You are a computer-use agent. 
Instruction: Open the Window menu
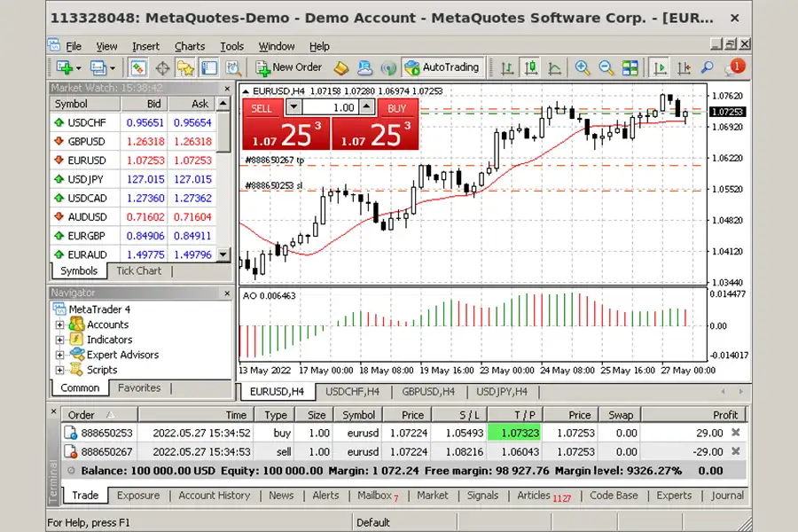277,46
